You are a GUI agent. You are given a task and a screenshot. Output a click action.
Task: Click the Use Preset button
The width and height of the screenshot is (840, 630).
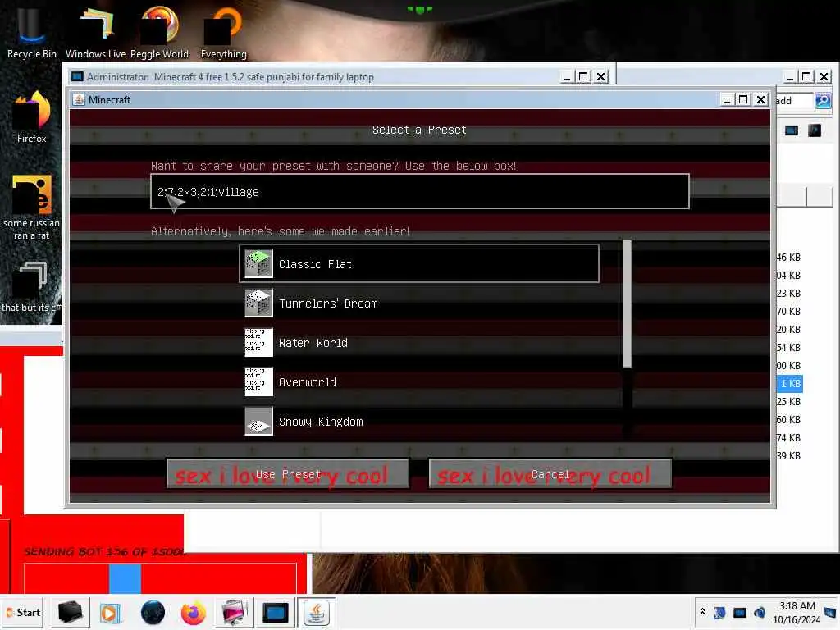[288, 474]
